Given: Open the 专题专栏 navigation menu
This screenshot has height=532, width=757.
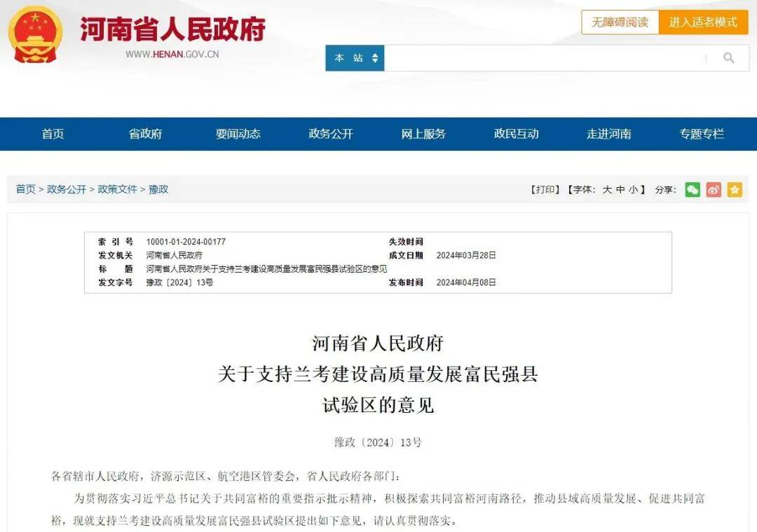Looking at the screenshot, I should (702, 134).
